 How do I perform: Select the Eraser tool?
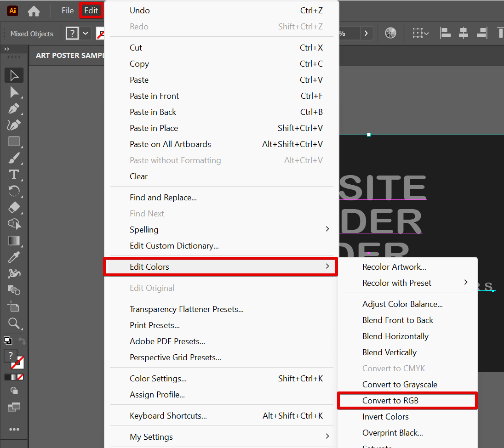pyautogui.click(x=14, y=207)
